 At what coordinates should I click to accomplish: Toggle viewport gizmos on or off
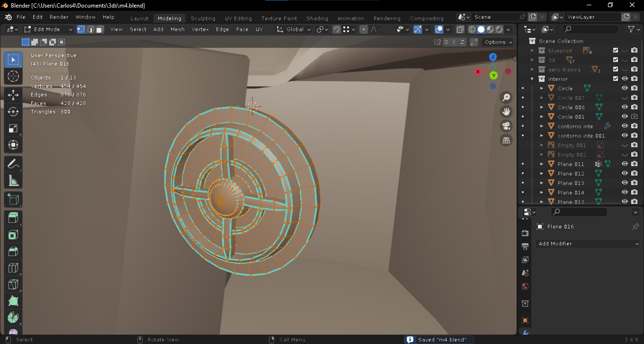[x=417, y=29]
